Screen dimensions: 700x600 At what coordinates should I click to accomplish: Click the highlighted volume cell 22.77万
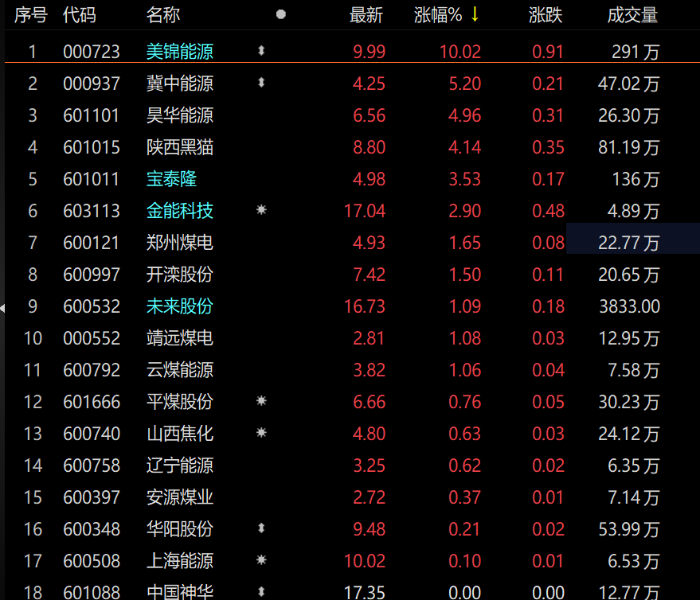pos(632,239)
